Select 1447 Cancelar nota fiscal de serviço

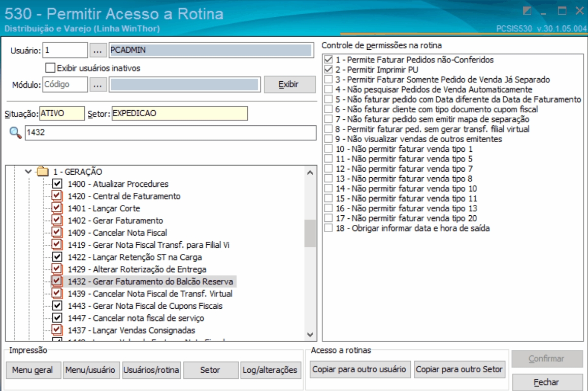point(136,318)
